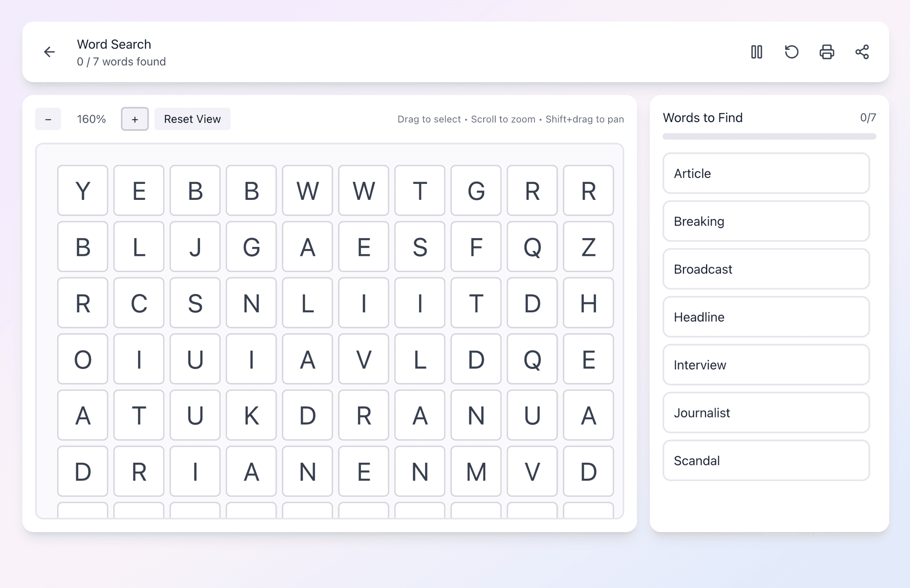Click the Reset View button
This screenshot has height=588, width=910.
(192, 119)
